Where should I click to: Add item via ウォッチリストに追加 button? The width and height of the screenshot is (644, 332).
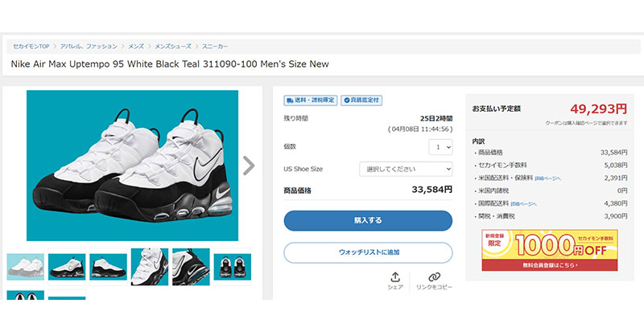point(368,252)
